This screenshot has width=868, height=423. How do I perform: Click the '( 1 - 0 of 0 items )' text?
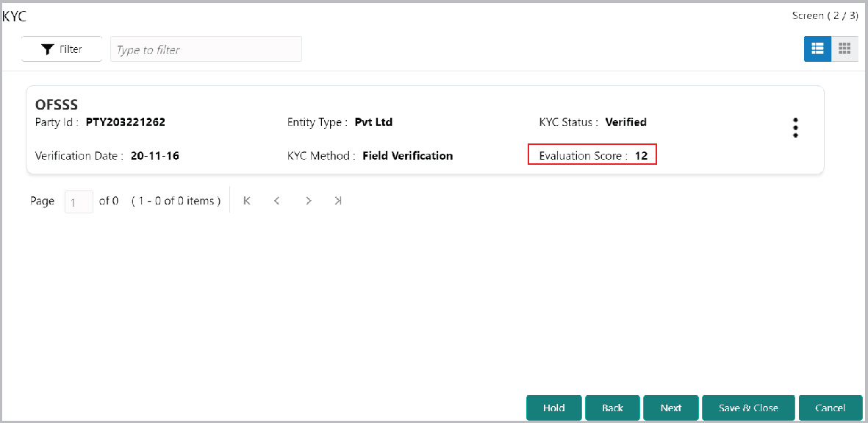click(x=176, y=202)
